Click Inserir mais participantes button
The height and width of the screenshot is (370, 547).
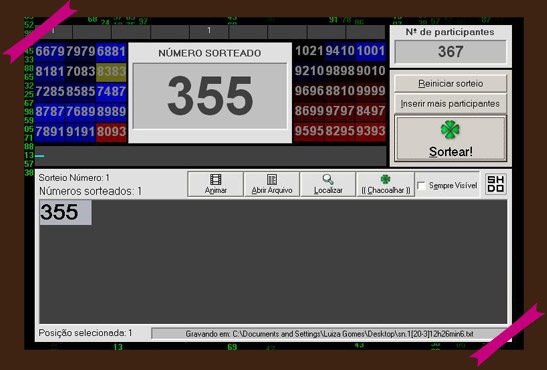[x=450, y=104]
